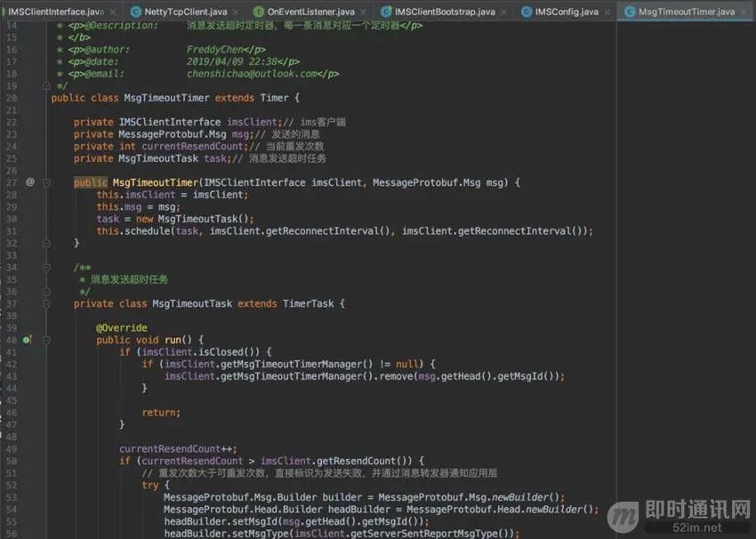Close the NettyTcpClient.java tab
The image size is (756, 539).
pyautogui.click(x=236, y=12)
